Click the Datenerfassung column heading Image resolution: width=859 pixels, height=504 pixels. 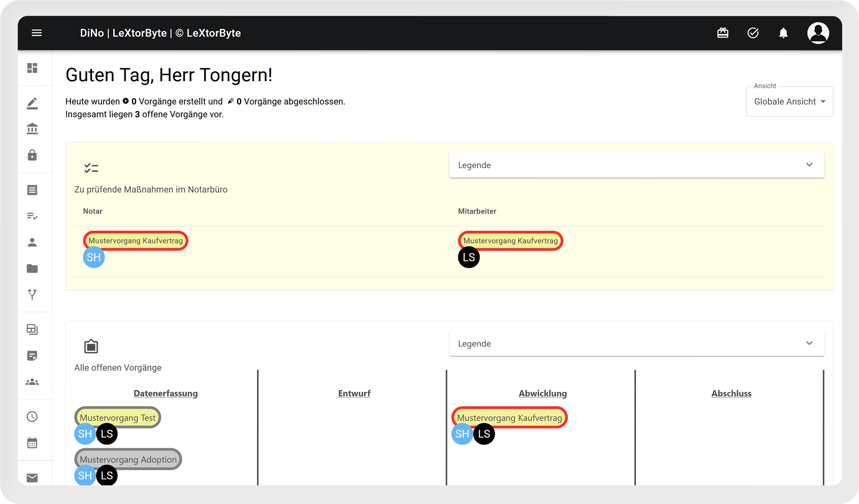[x=165, y=393]
